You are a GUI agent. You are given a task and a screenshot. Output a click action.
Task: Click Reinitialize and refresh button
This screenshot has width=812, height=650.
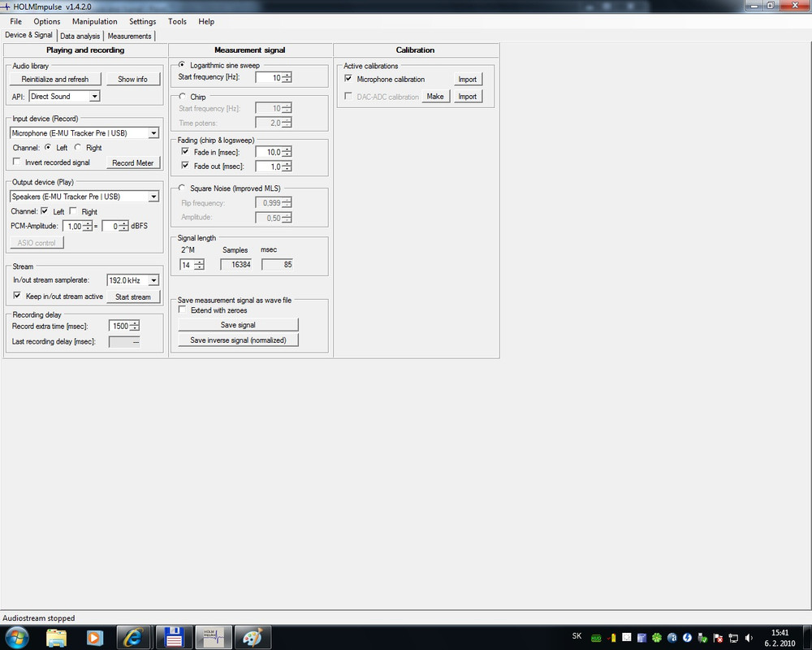55,80
